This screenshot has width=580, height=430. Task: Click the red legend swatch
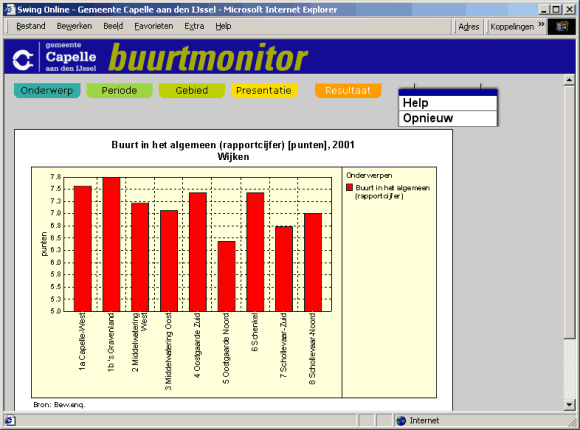(x=350, y=187)
